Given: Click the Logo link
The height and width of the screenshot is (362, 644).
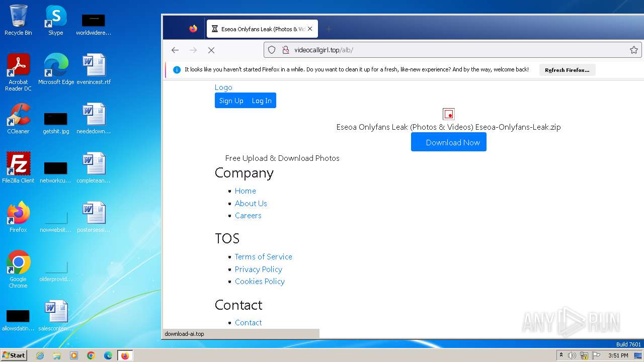Looking at the screenshot, I should [223, 87].
